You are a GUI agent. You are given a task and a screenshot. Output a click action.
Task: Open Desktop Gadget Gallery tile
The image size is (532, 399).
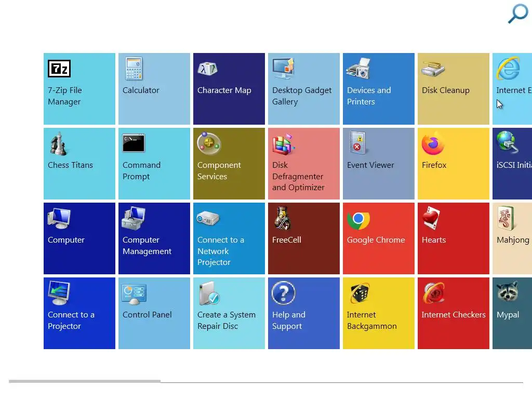[x=304, y=89]
